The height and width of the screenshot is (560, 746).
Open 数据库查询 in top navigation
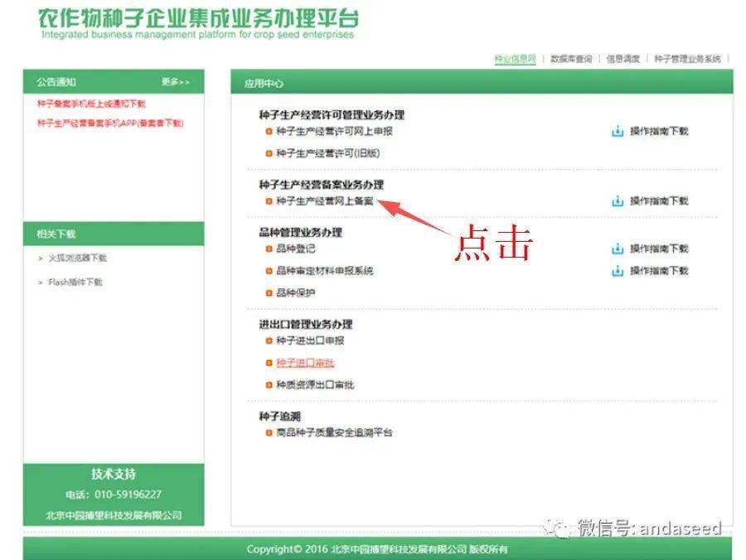click(x=571, y=60)
